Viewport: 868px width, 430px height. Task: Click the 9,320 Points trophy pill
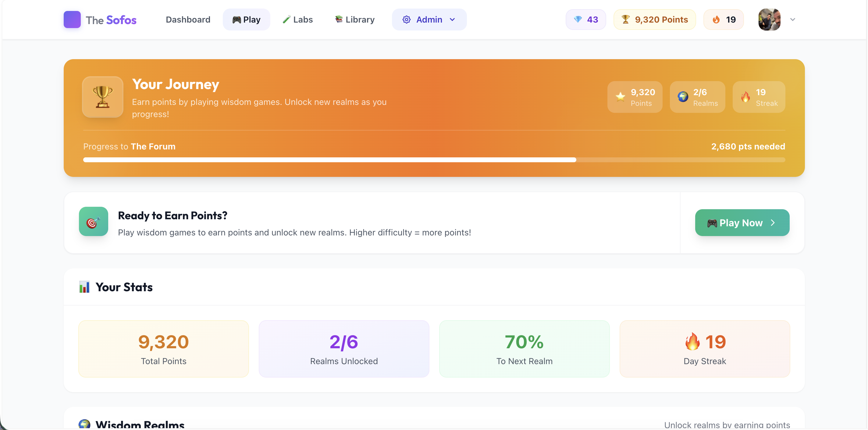click(x=654, y=20)
